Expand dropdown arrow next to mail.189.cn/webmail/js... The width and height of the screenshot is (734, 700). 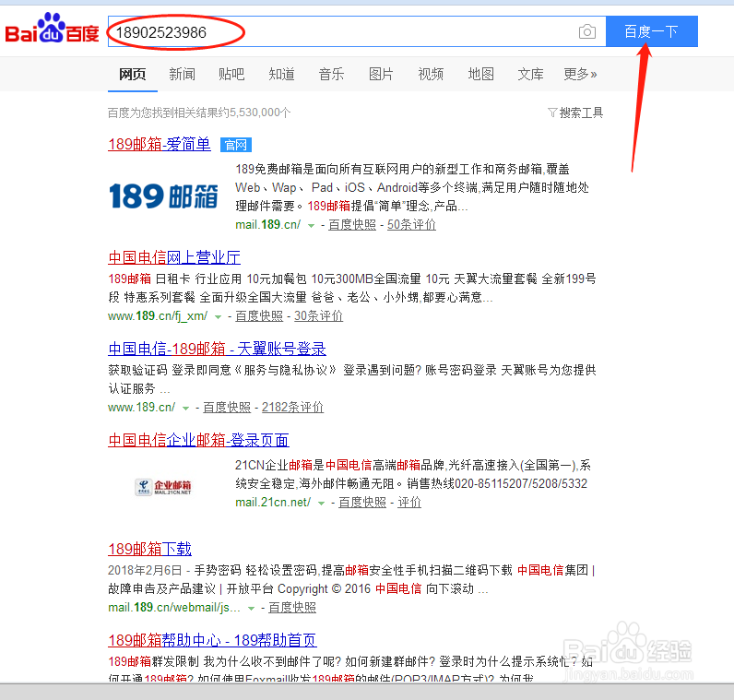[251, 609]
